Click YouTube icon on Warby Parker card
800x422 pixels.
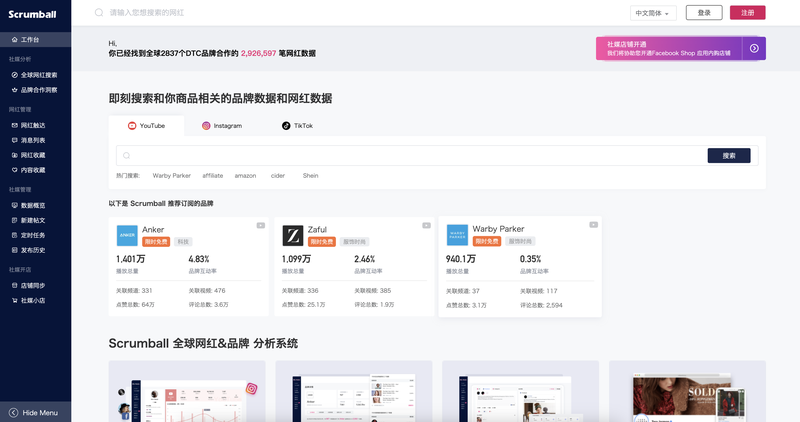click(x=593, y=225)
